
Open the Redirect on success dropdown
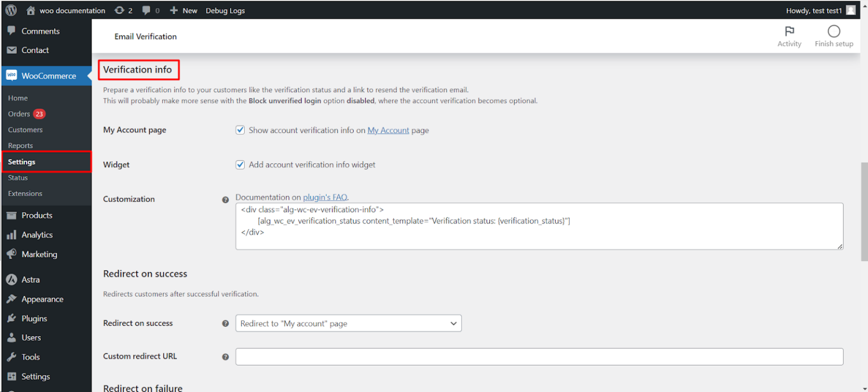[x=348, y=323]
